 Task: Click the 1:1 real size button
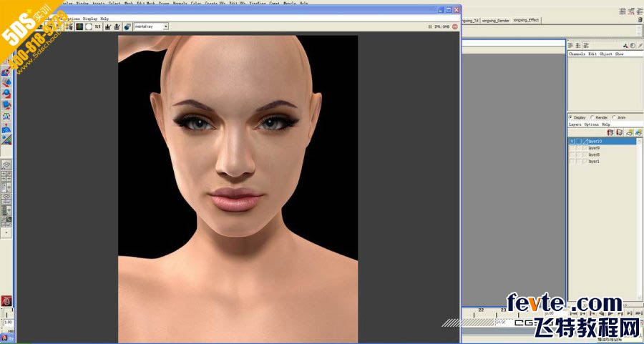click(98, 26)
